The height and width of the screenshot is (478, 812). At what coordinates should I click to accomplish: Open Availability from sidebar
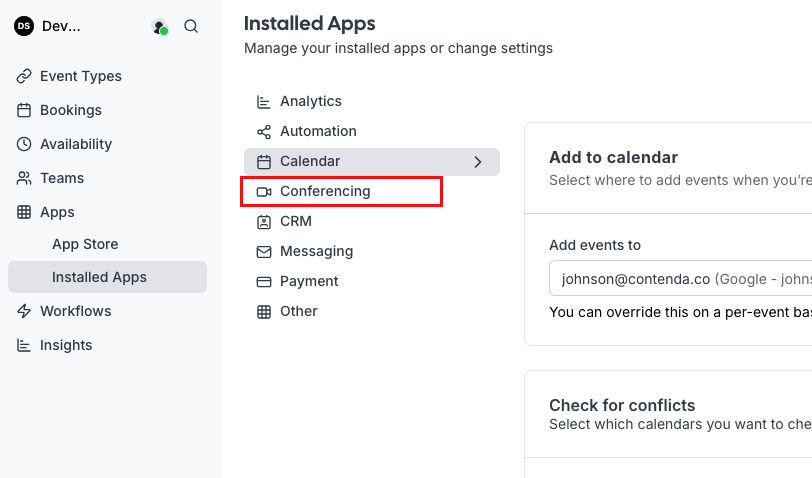click(75, 144)
